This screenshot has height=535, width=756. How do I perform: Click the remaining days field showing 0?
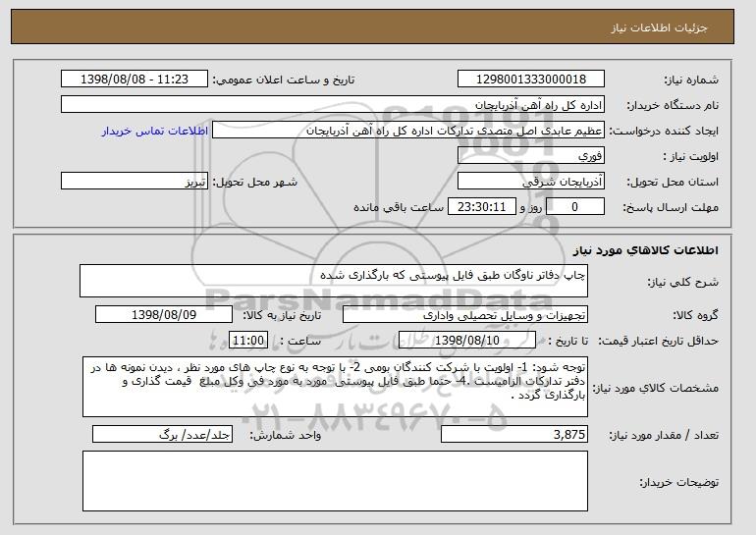574,207
